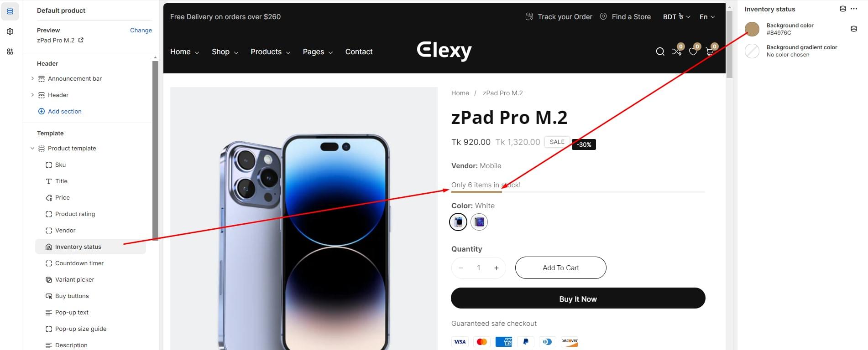868x350 pixels.
Task: Open the app embeds icon in left rail
Action: pyautogui.click(x=10, y=51)
